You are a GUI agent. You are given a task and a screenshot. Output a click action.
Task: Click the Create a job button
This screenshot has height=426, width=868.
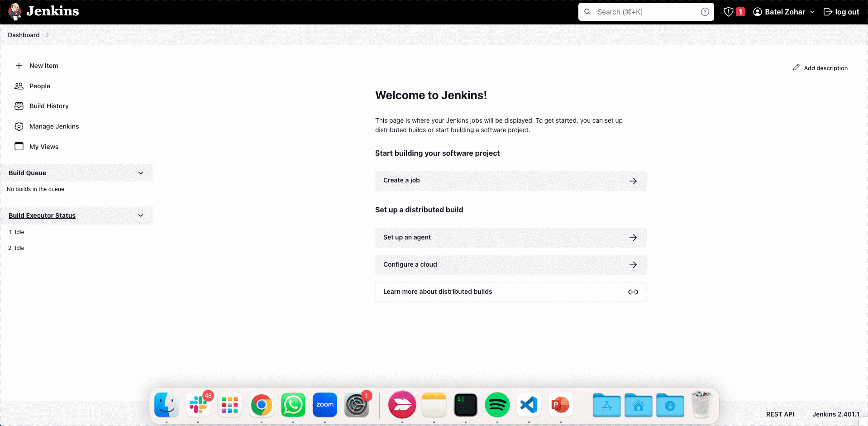tap(510, 181)
